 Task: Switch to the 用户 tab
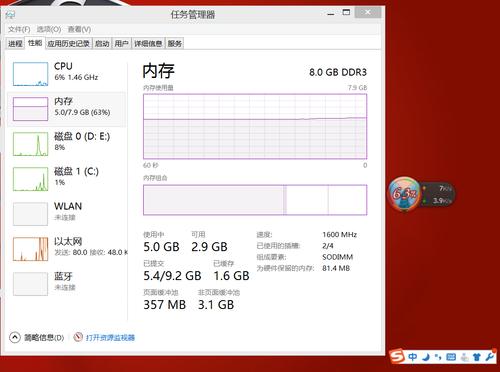tap(121, 44)
